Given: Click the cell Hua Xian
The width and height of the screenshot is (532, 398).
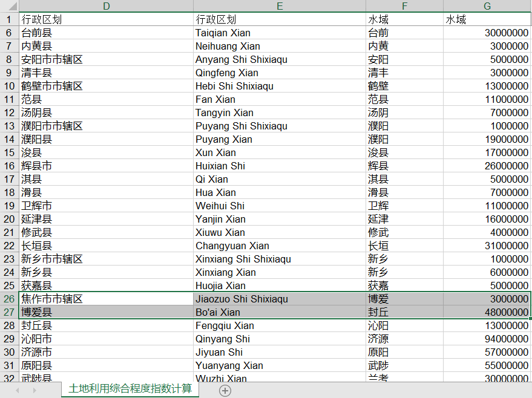Looking at the screenshot, I should [280, 192].
